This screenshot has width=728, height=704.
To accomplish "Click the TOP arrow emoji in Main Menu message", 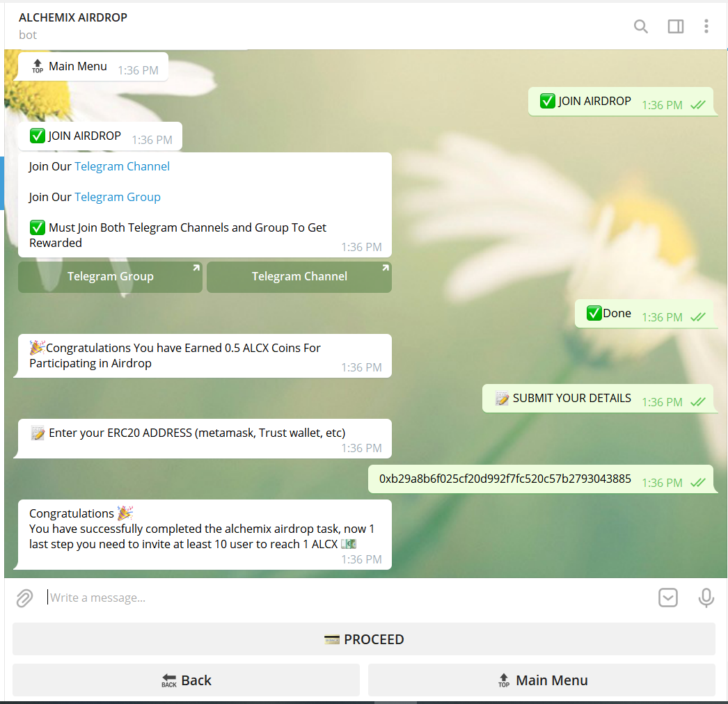I will click(38, 66).
